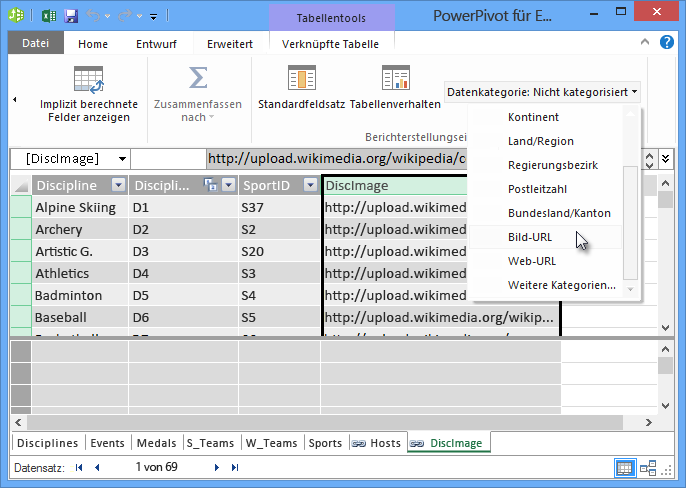
Task: Switch to data grid view
Action: [624, 468]
